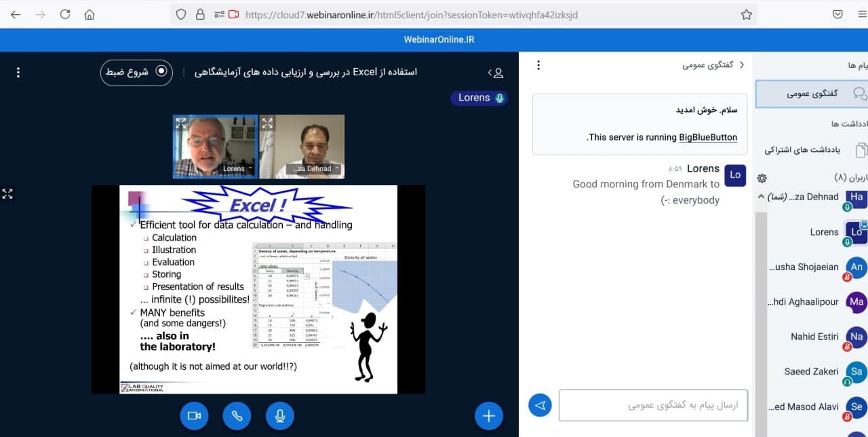Open the chat options three-dot menu

pyautogui.click(x=538, y=65)
